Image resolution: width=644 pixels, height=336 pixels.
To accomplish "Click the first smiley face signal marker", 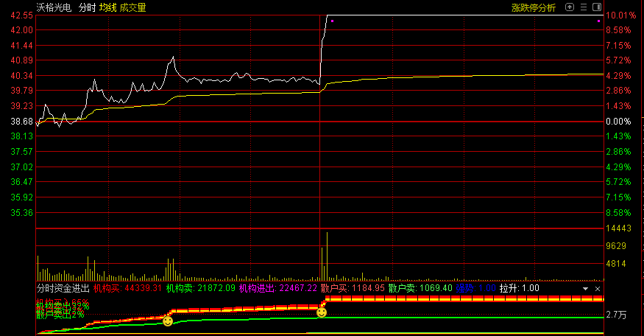I will tap(168, 321).
